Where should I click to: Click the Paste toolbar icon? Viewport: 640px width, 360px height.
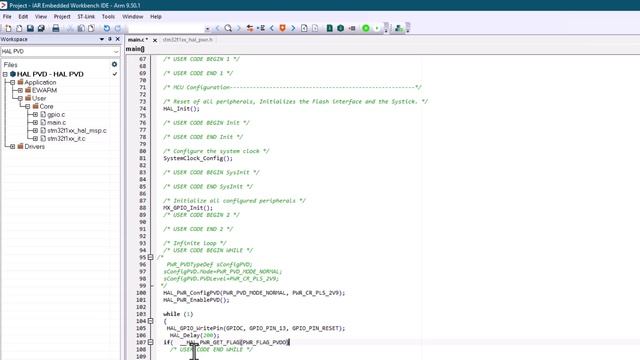[91, 28]
